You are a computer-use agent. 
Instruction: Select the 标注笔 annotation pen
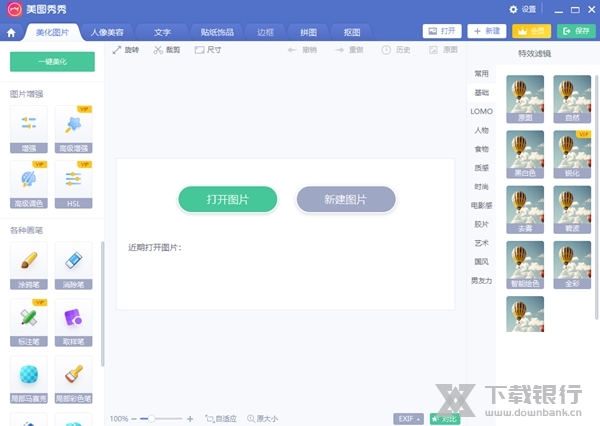tap(29, 323)
